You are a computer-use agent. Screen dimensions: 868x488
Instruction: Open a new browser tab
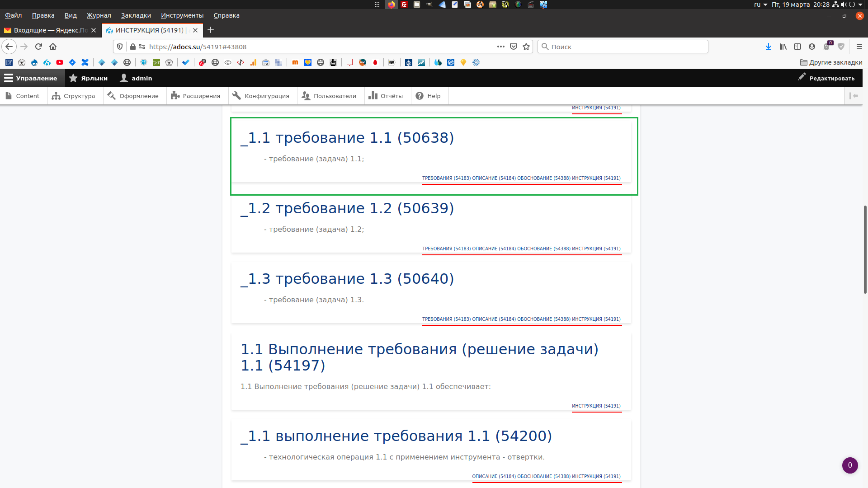[x=211, y=30]
